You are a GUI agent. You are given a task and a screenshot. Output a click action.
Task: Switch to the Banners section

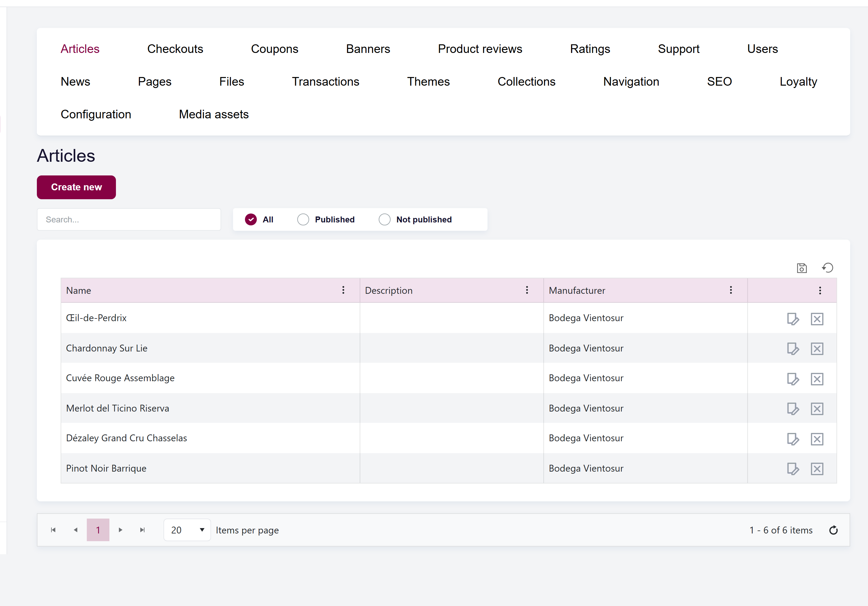pyautogui.click(x=368, y=49)
